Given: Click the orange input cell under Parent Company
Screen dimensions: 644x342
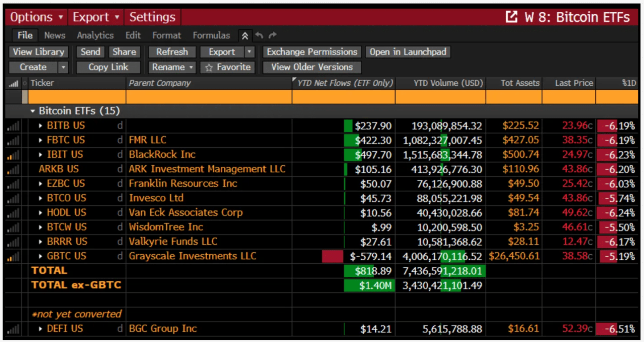Looking at the screenshot, I should tap(209, 97).
